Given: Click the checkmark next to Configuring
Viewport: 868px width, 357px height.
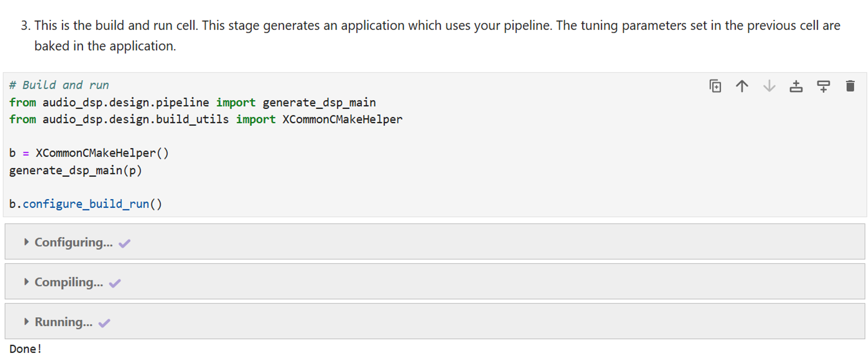Looking at the screenshot, I should (x=125, y=243).
